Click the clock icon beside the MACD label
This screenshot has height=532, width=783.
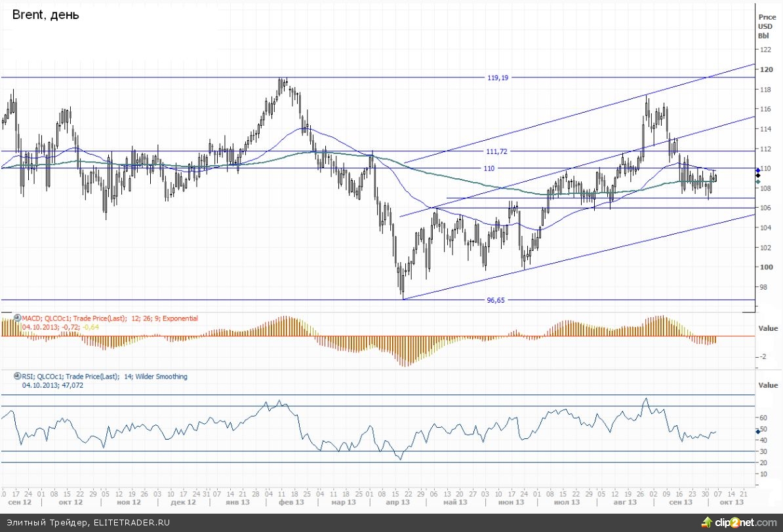17,318
